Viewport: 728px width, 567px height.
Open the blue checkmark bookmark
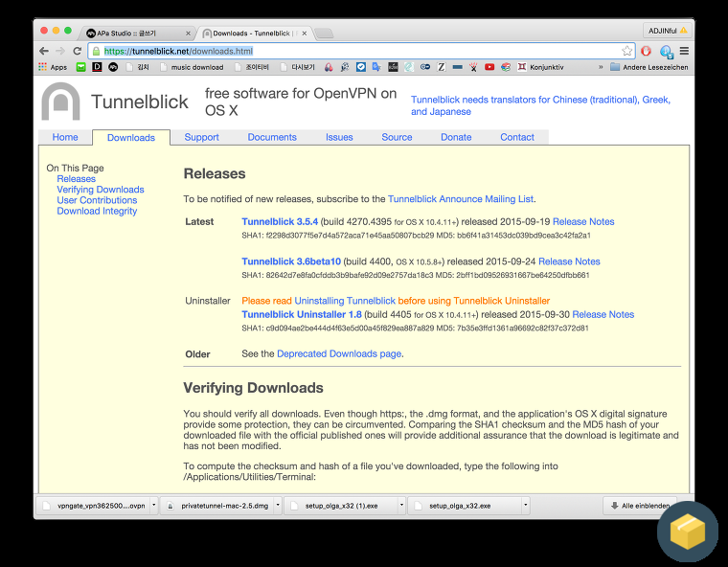point(361,67)
